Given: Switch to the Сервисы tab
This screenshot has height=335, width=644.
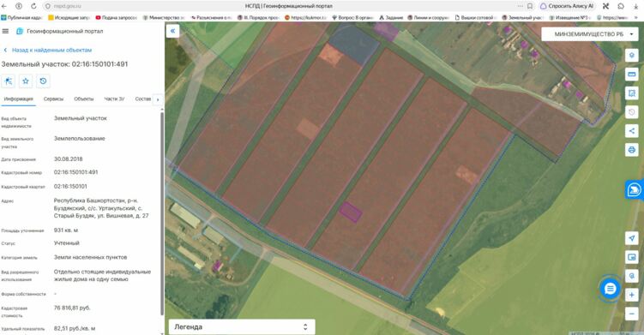Looking at the screenshot, I should tap(53, 99).
